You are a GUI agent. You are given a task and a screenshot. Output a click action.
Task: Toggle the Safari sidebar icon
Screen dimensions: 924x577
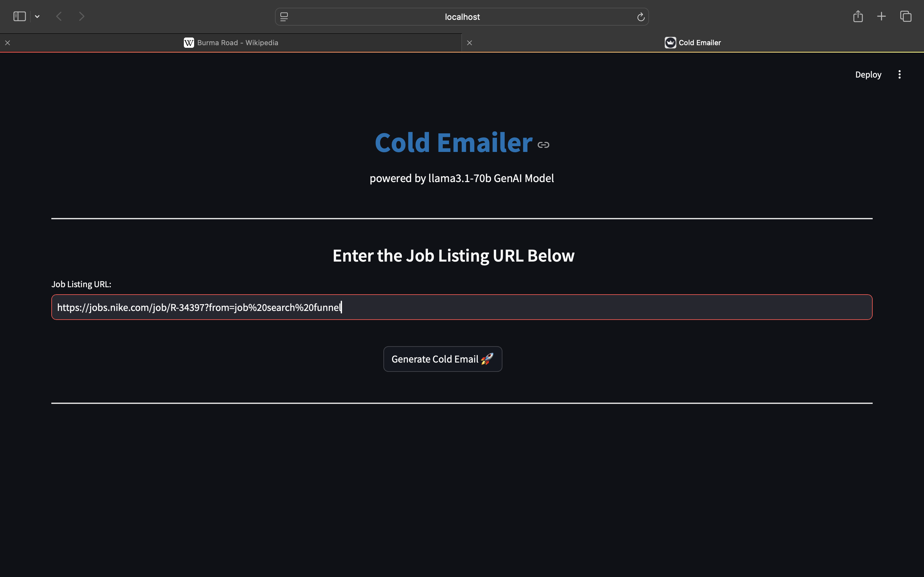[20, 16]
